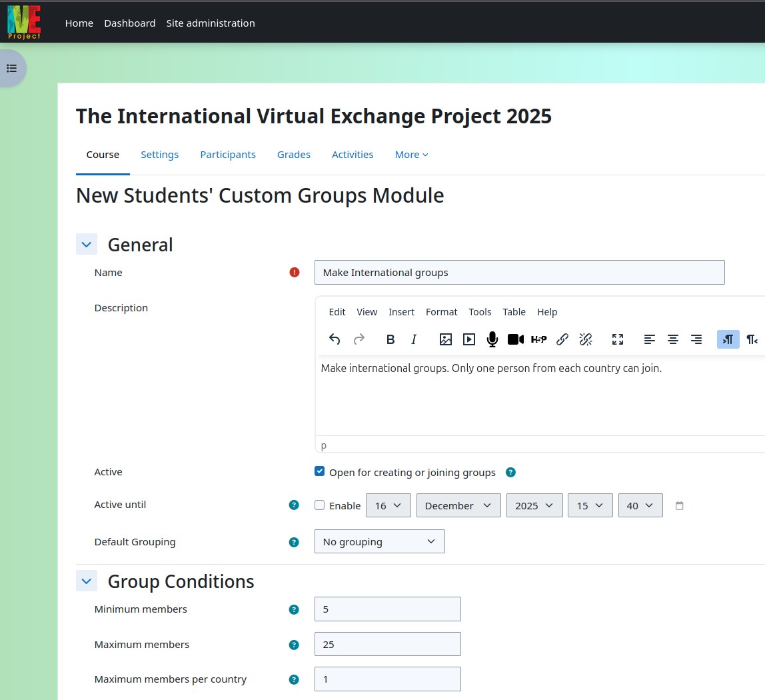Collapse the General section
The image size is (765, 700).
tap(87, 245)
